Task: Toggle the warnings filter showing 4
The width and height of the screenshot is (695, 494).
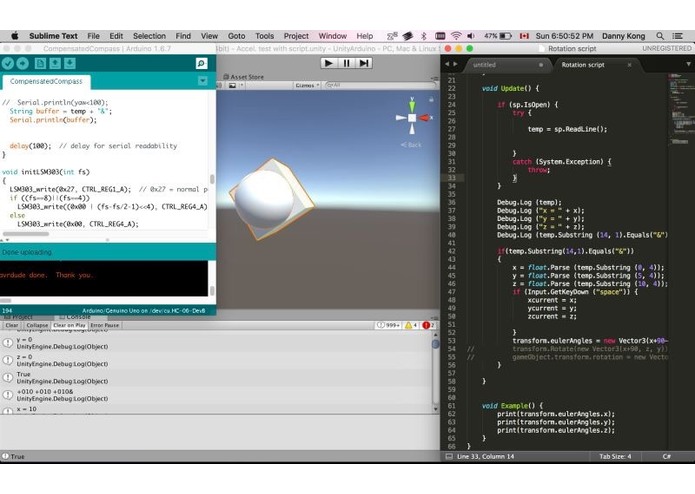Action: pos(411,325)
